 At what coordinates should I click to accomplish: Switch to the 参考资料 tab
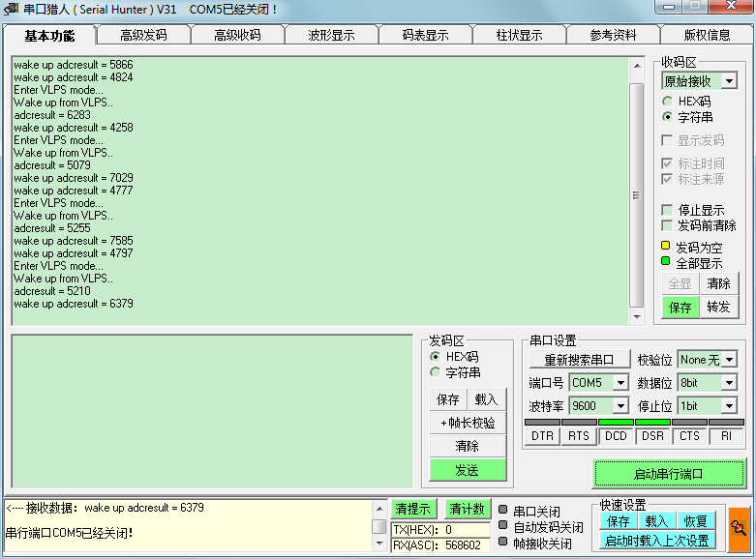point(614,35)
